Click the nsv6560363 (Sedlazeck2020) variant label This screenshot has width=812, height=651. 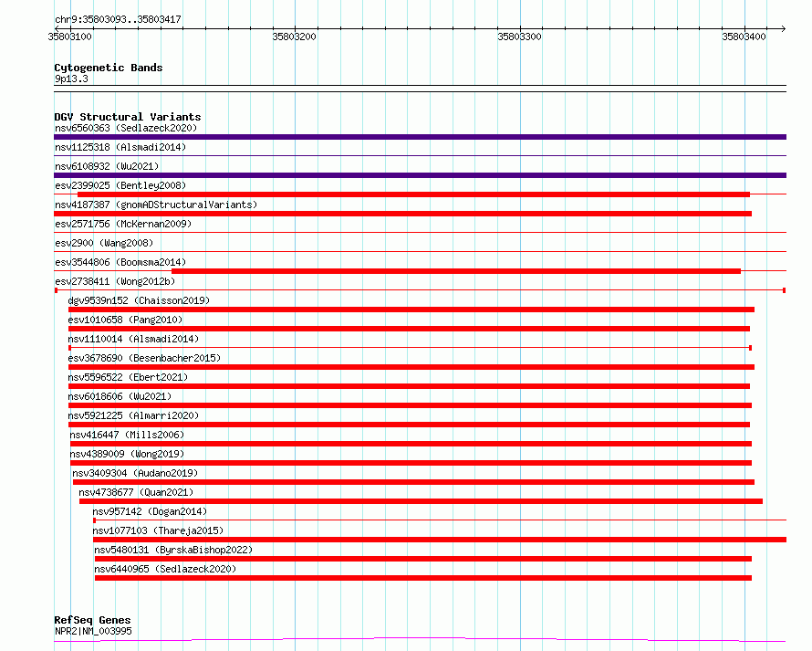[126, 128]
